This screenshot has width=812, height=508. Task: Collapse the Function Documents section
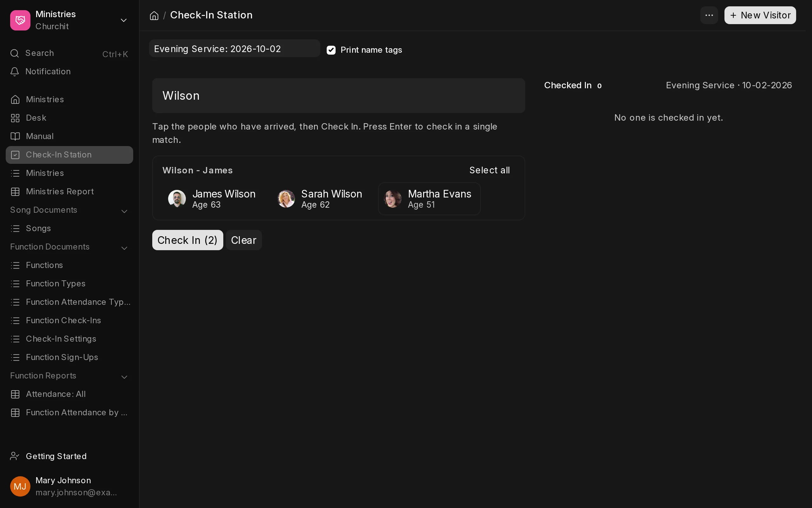coord(124,248)
